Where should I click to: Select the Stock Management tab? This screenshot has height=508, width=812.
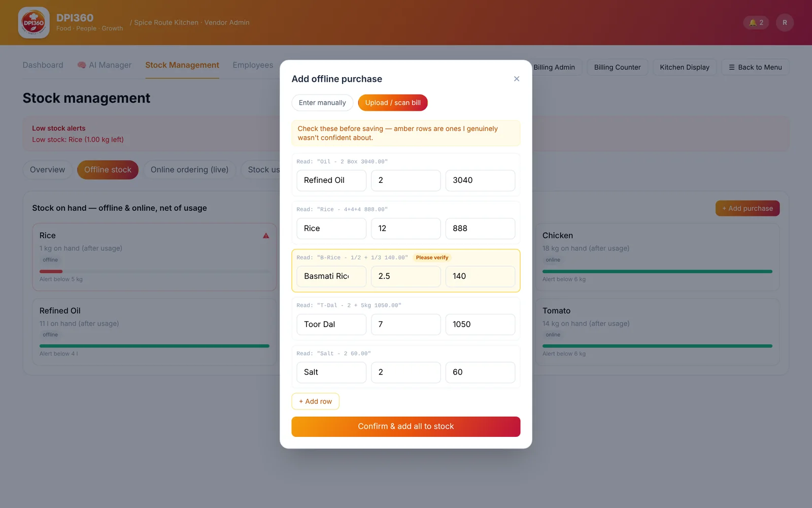click(x=182, y=65)
